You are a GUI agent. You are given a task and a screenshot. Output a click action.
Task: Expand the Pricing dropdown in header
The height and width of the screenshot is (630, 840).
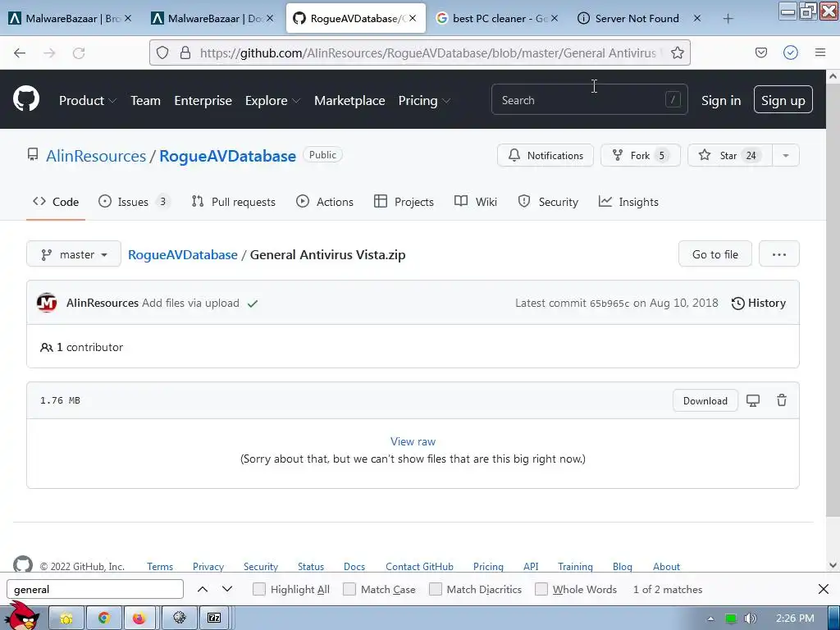click(x=424, y=100)
